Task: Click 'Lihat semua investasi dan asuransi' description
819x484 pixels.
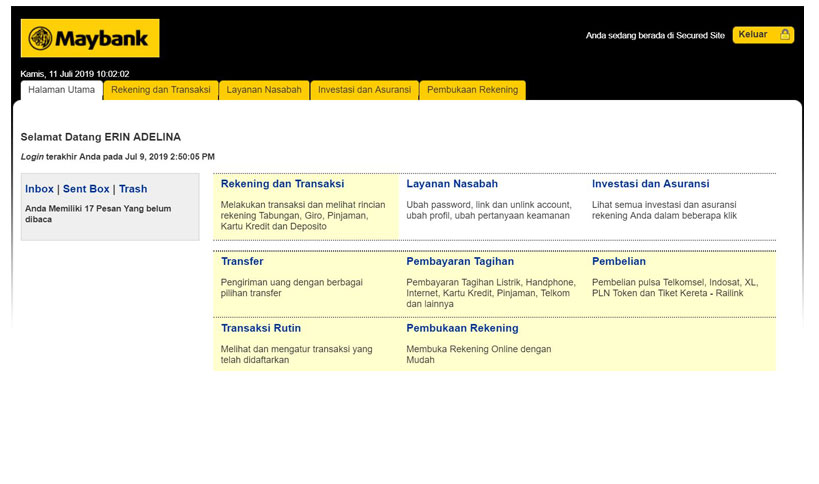Action: [x=664, y=210]
